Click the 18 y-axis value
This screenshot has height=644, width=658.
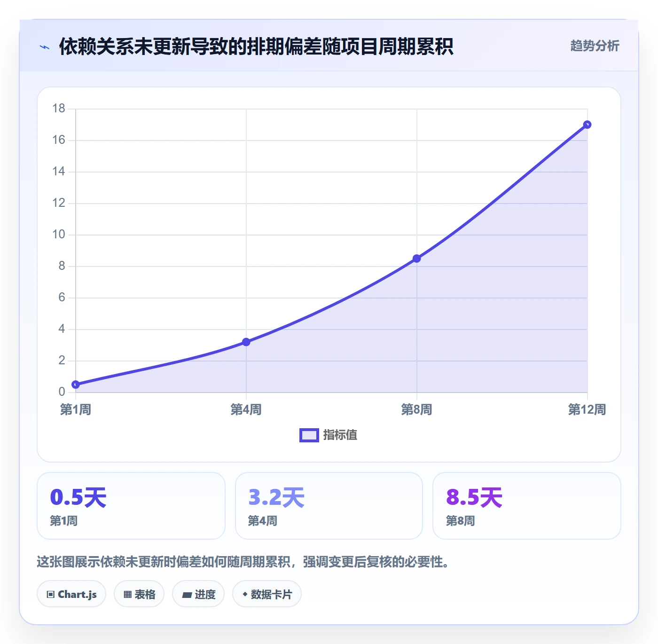59,109
